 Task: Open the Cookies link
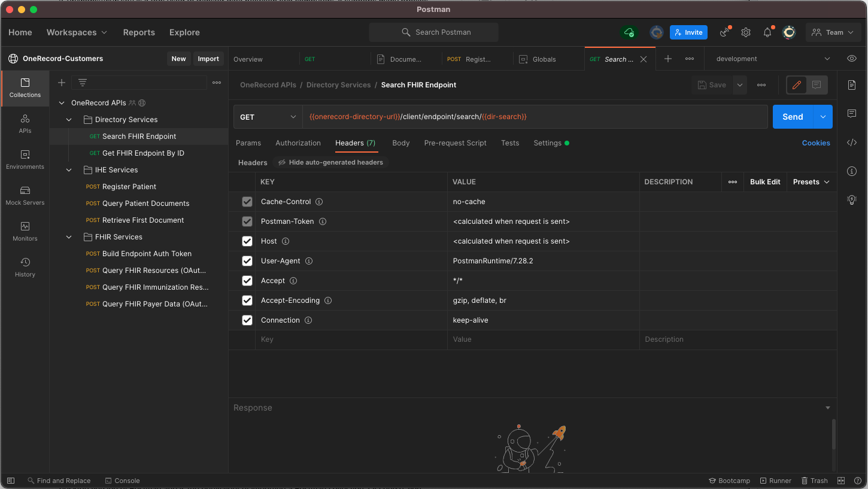[816, 143]
